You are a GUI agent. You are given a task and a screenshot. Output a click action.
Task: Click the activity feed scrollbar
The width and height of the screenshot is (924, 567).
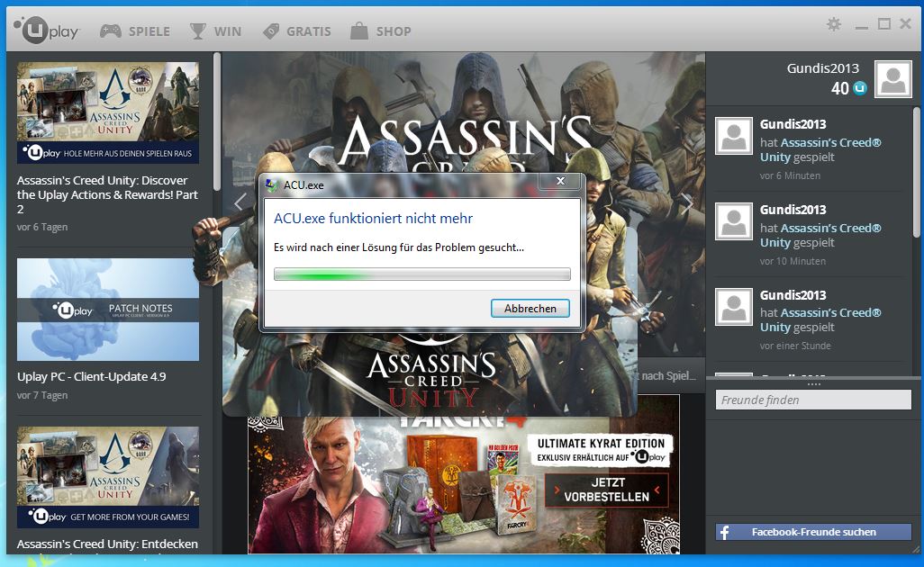coord(916,172)
